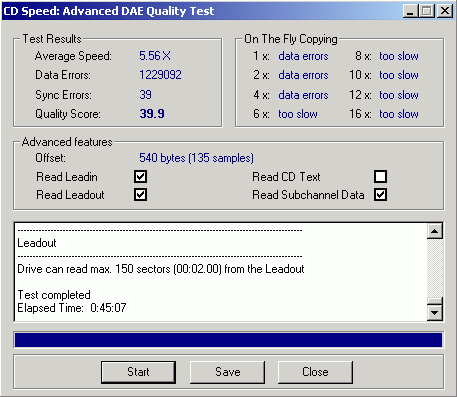Click the Average Speed value 5.56 X

pyautogui.click(x=155, y=56)
